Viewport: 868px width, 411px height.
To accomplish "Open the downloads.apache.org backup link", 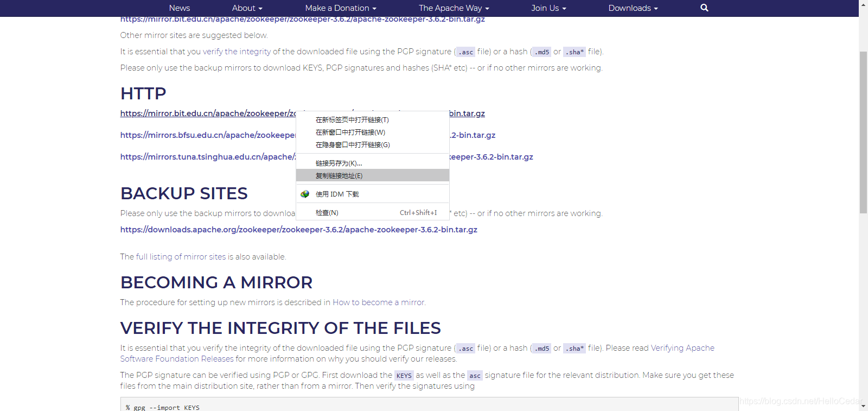I will pyautogui.click(x=299, y=230).
